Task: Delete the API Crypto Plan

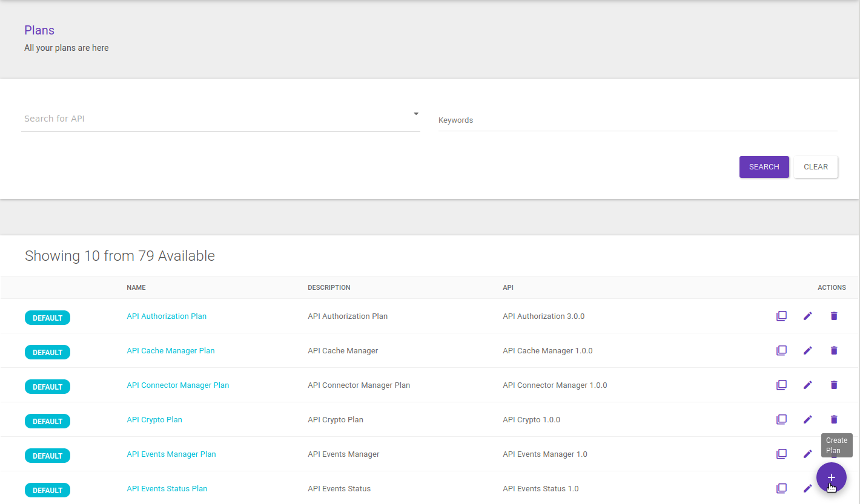Action: [x=834, y=419]
